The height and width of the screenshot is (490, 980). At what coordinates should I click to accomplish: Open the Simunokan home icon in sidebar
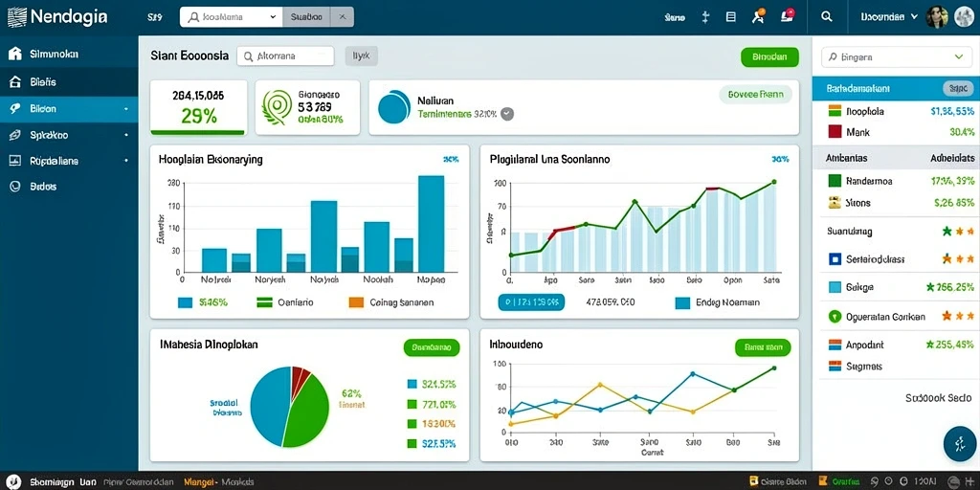pos(15,54)
